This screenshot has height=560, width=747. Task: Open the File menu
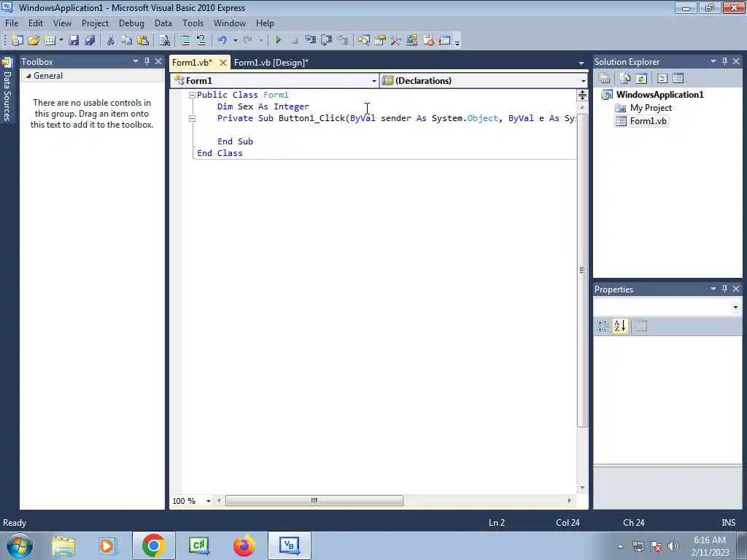pyautogui.click(x=12, y=23)
